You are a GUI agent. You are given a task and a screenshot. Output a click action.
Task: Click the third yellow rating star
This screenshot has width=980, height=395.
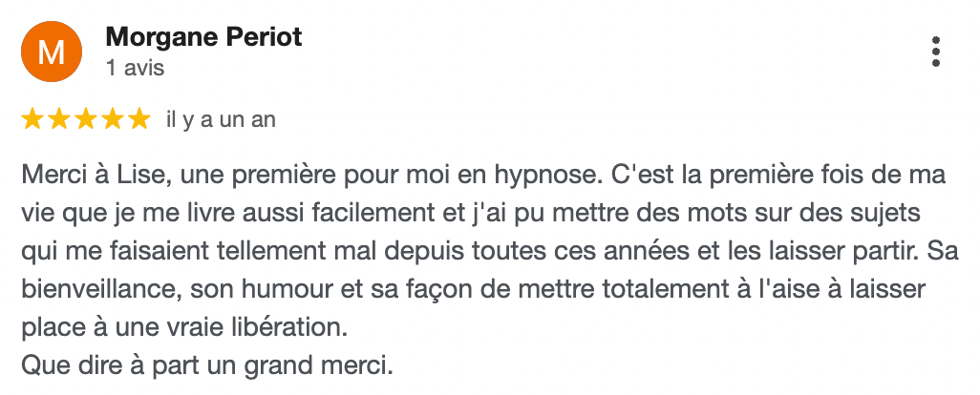coord(85,119)
